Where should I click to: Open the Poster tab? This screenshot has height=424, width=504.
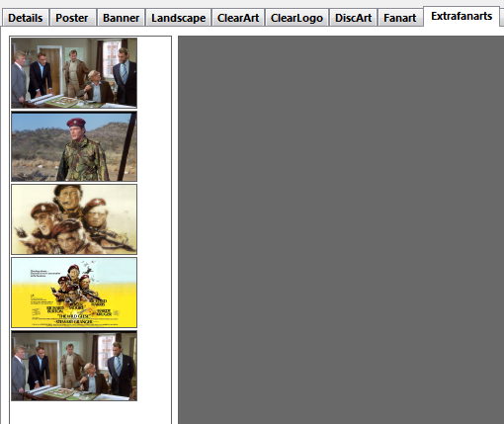(x=72, y=18)
